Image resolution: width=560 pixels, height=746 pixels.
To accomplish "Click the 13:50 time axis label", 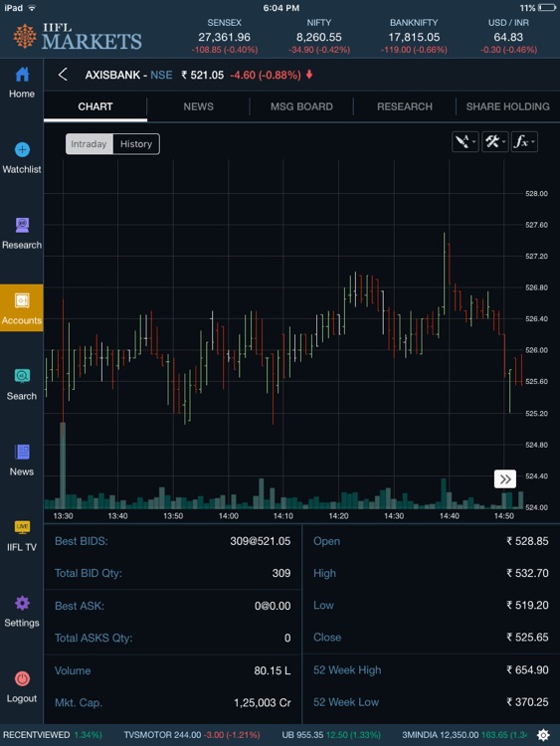I will click(x=173, y=515).
